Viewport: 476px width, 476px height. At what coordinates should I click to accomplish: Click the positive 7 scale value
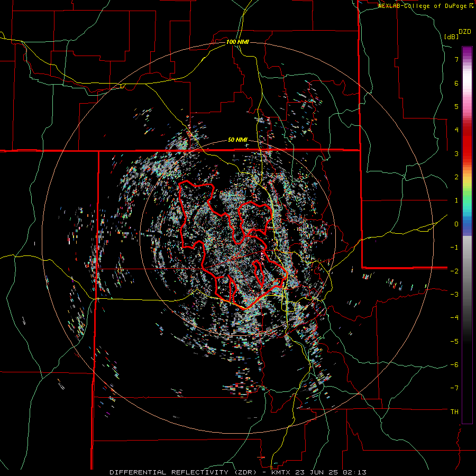point(456,59)
